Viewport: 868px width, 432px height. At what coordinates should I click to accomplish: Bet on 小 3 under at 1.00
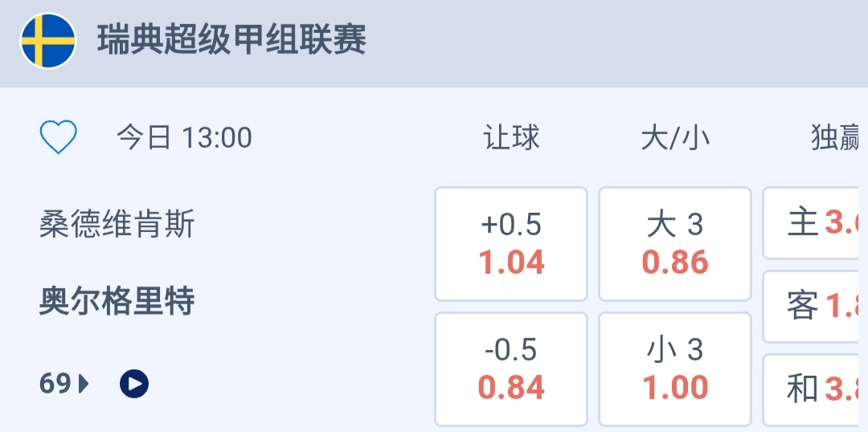(675, 369)
